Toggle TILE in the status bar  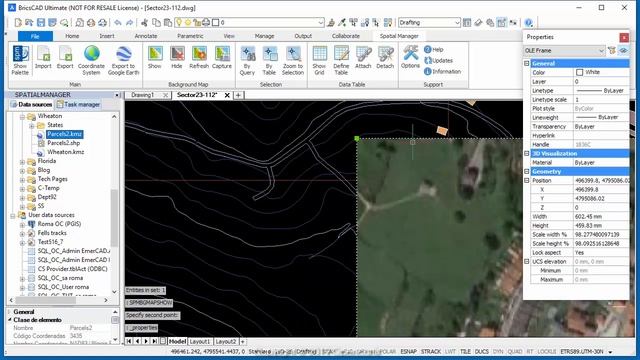(465, 351)
